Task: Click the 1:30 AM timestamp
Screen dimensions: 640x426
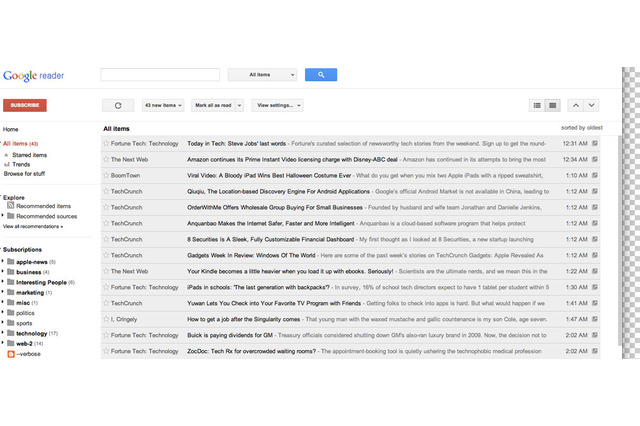Action: (576, 287)
